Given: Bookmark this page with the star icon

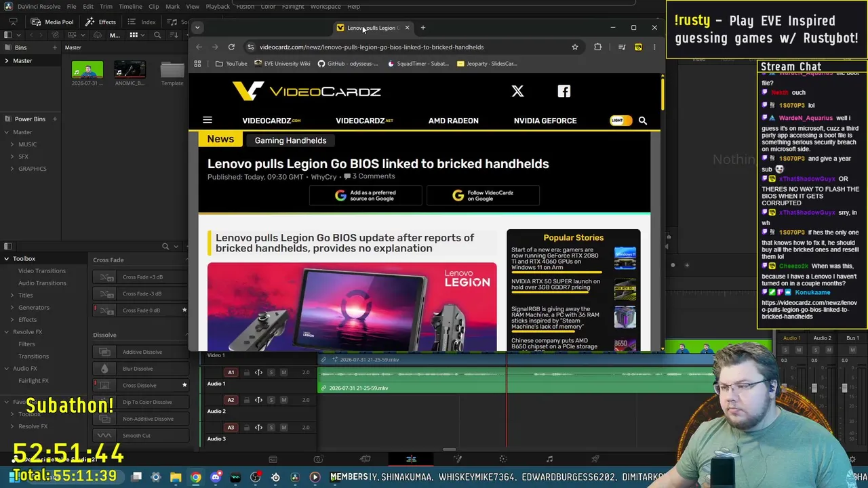Looking at the screenshot, I should (574, 47).
